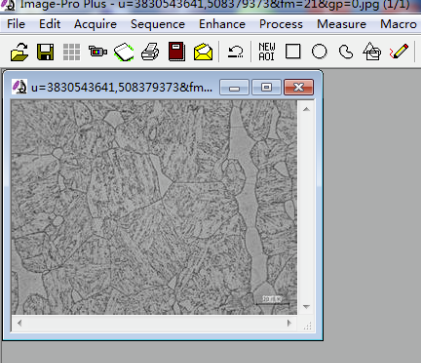This screenshot has height=363, width=421.
Task: Click the vertical scrollbar down arrow
Action: (x=306, y=306)
